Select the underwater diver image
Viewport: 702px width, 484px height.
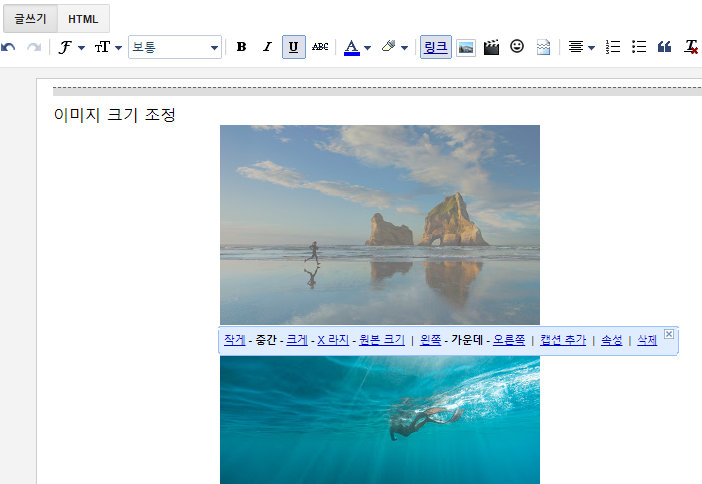pyautogui.click(x=380, y=420)
